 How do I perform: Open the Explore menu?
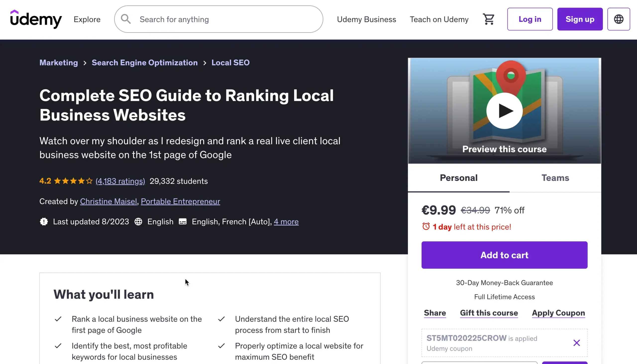point(87,19)
